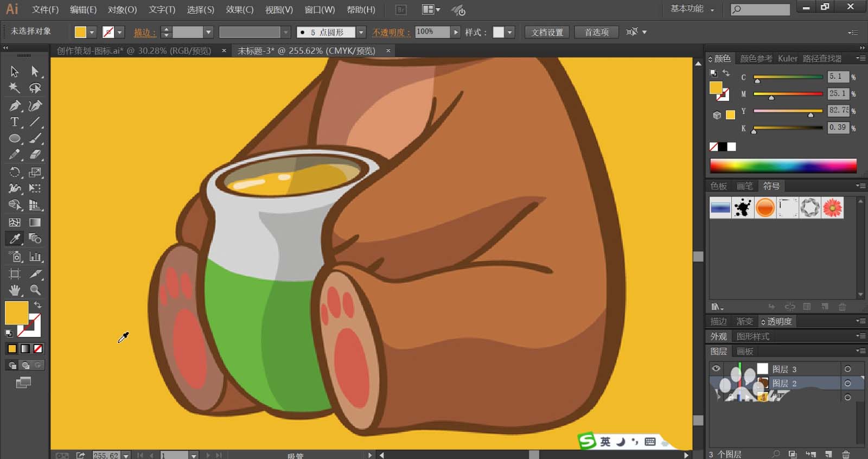The image size is (868, 459).
Task: Click the 描边 stroke link
Action: tap(145, 33)
